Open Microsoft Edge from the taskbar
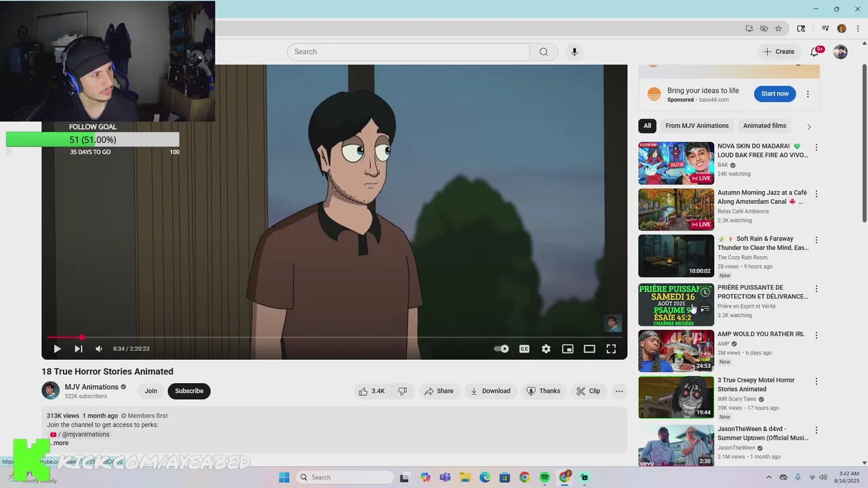Screen dimensions: 868x488 click(485, 477)
